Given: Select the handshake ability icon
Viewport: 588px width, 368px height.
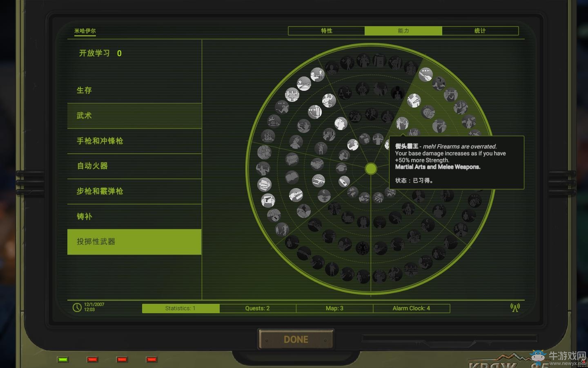Looking at the screenshot, I should pyautogui.click(x=317, y=164).
